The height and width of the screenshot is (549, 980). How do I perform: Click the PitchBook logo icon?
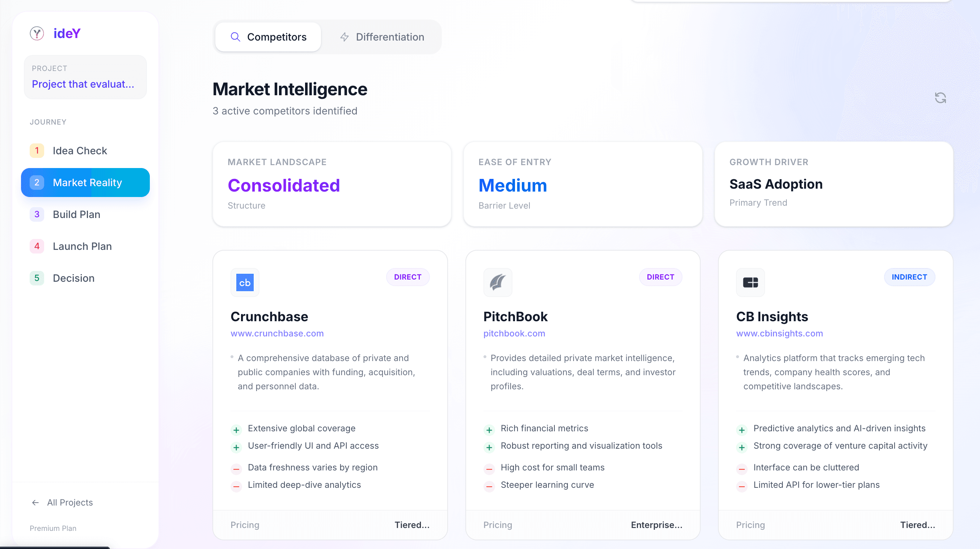(x=498, y=282)
